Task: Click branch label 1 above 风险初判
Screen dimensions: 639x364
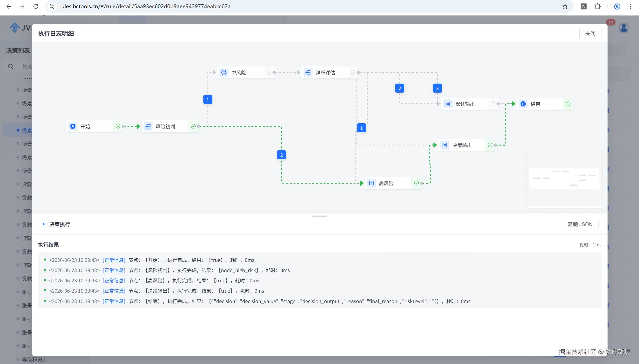Action: coord(208,100)
